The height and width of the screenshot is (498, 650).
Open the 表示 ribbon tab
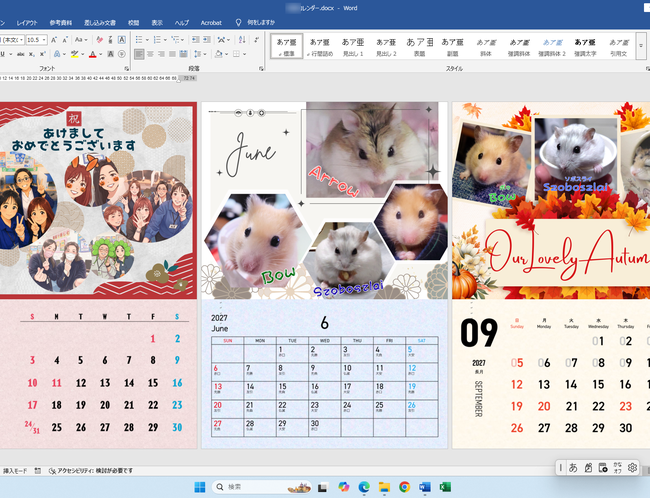coord(157,23)
